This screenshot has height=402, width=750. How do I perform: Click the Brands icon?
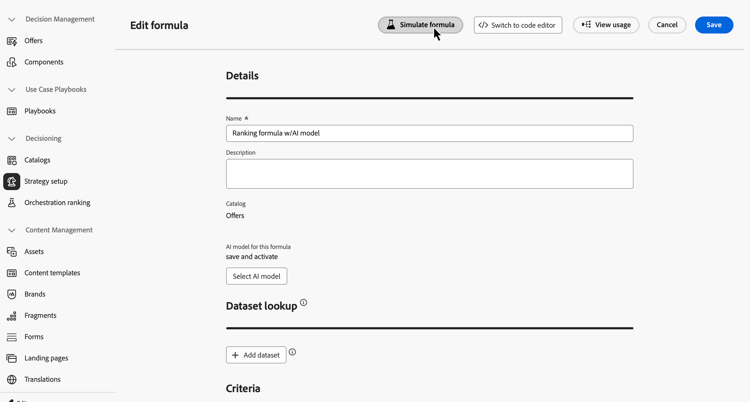[11, 294]
